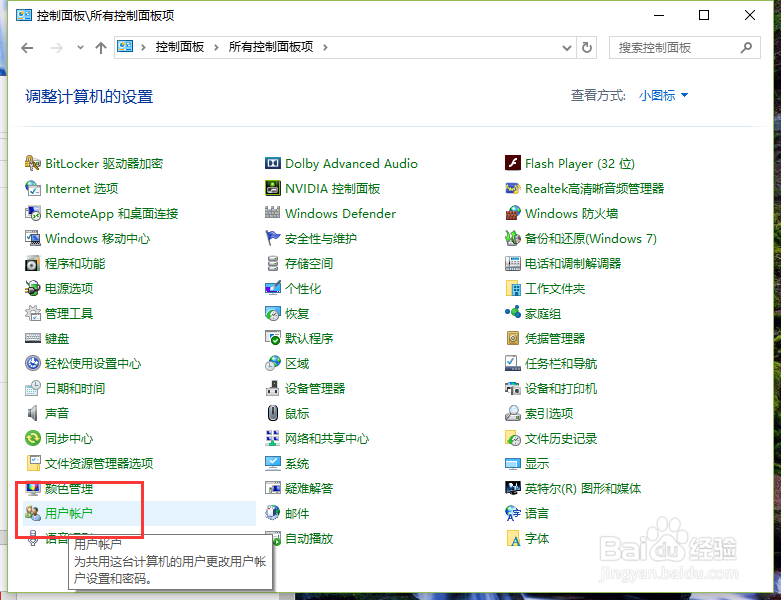Click the 个性化 icon
Image resolution: width=781 pixels, height=600 pixels.
point(272,288)
